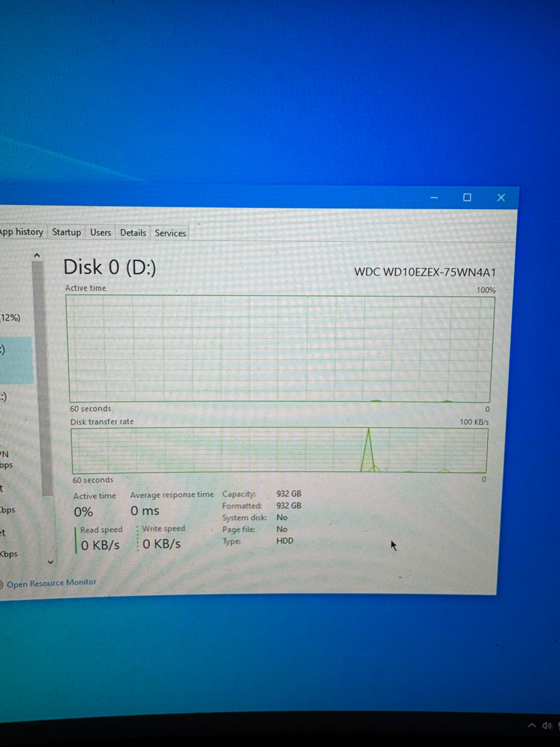Switch to the App history tab
The height and width of the screenshot is (747, 560).
(x=22, y=232)
